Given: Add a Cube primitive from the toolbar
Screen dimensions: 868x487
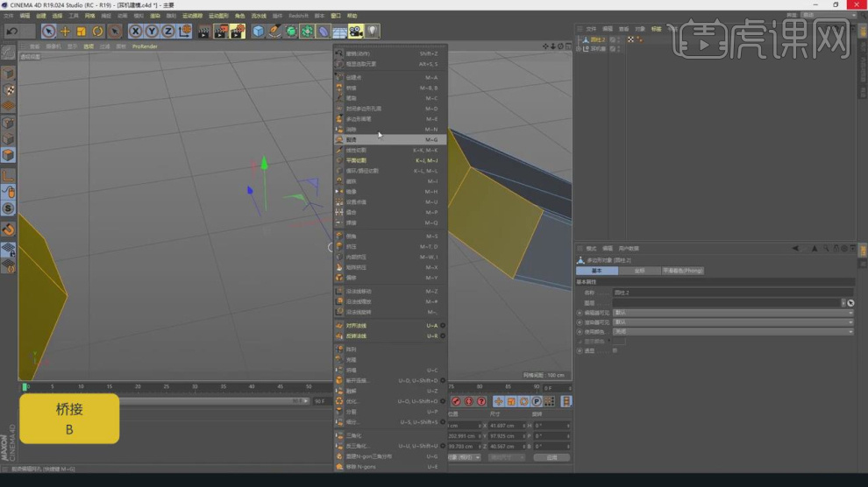Looking at the screenshot, I should [258, 32].
